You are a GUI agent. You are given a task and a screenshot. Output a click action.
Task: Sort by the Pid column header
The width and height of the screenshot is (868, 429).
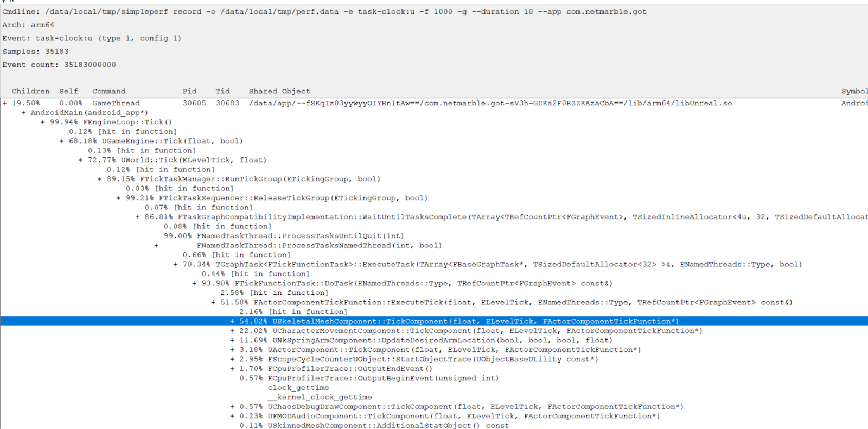click(189, 91)
